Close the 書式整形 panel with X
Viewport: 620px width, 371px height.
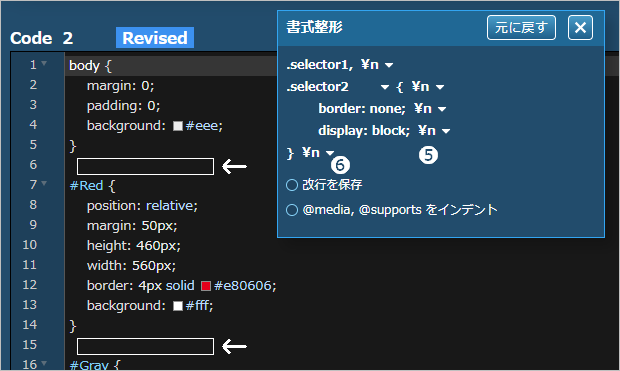click(580, 28)
